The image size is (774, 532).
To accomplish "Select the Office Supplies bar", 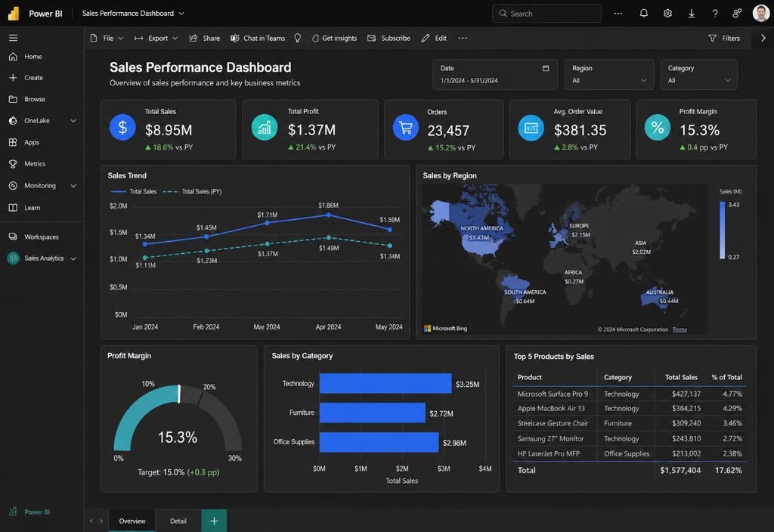I will 379,442.
